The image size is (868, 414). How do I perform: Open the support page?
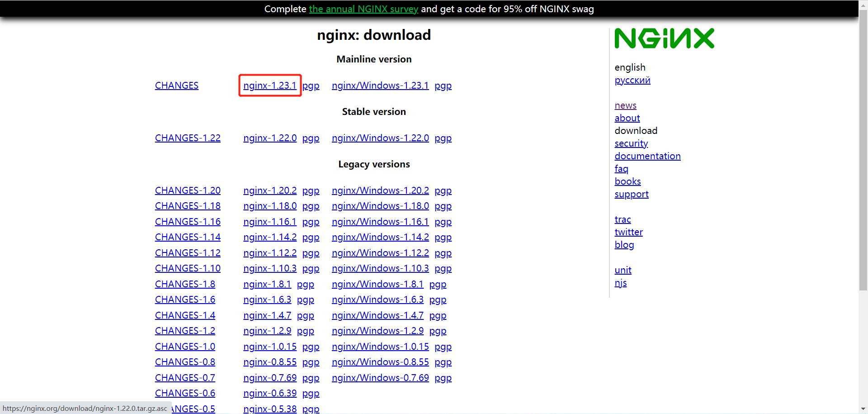[632, 194]
